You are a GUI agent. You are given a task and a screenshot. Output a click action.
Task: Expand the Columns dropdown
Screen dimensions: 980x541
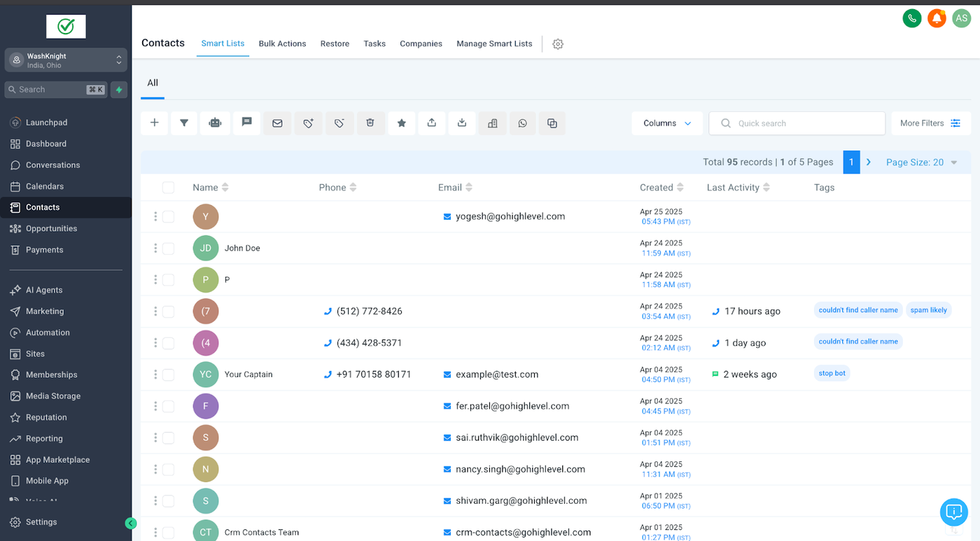(667, 123)
